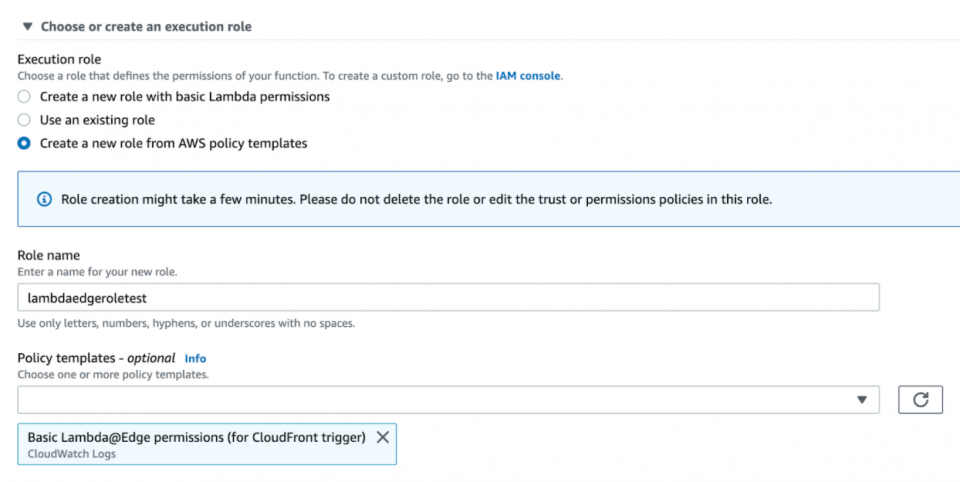Choose 'Create a new role from AWS policy templates'
This screenshot has height=482, width=960.
(x=24, y=143)
